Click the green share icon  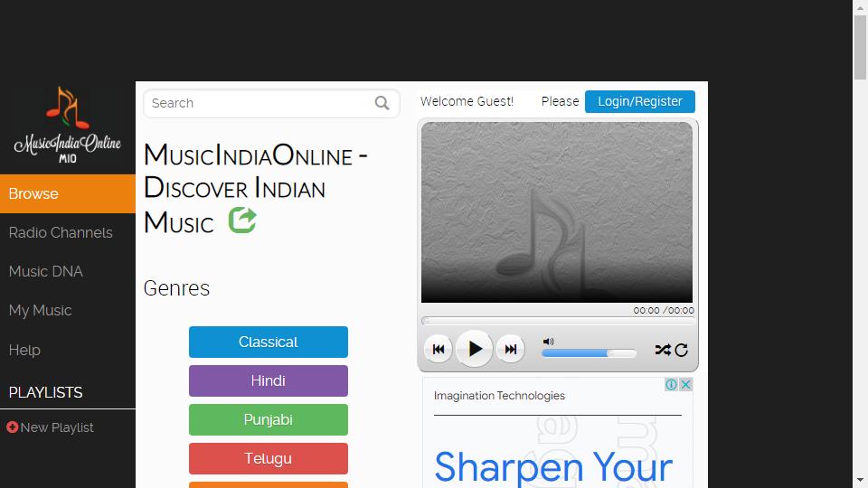click(x=242, y=221)
